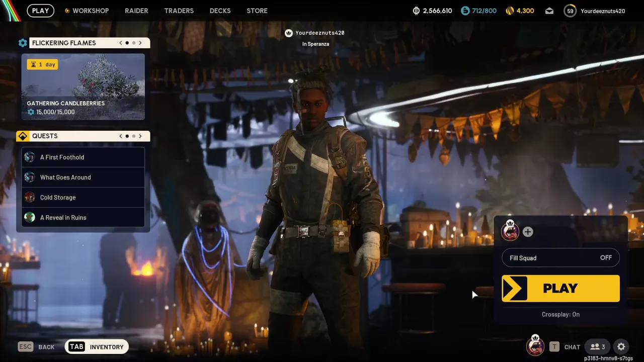
Task: Open the settings gear icon
Action: 621,347
